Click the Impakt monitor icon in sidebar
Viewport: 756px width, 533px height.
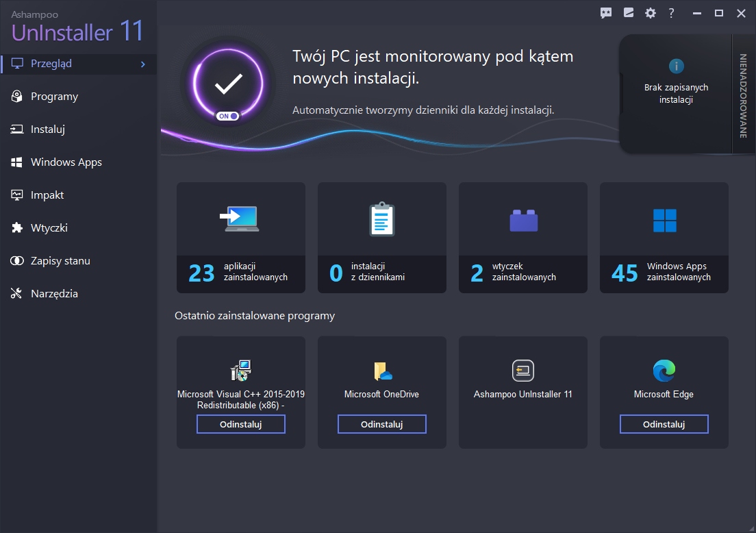pyautogui.click(x=17, y=195)
